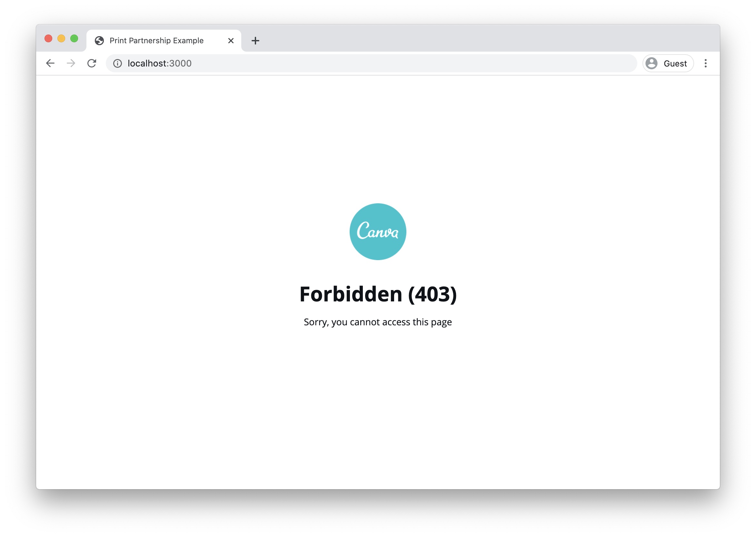This screenshot has height=537, width=756.
Task: Click the back navigation arrow
Action: (x=50, y=63)
